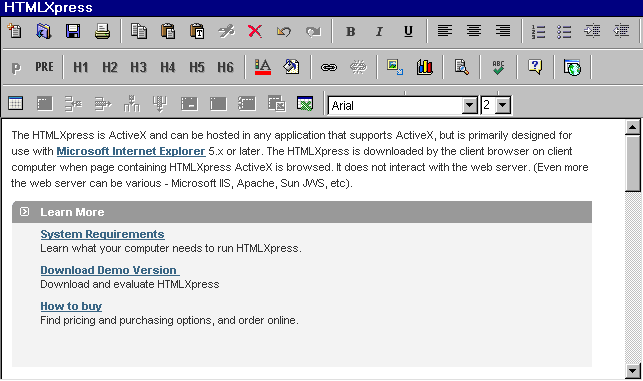Click the scrollbar down arrow
The height and width of the screenshot is (381, 643).
[x=633, y=371]
